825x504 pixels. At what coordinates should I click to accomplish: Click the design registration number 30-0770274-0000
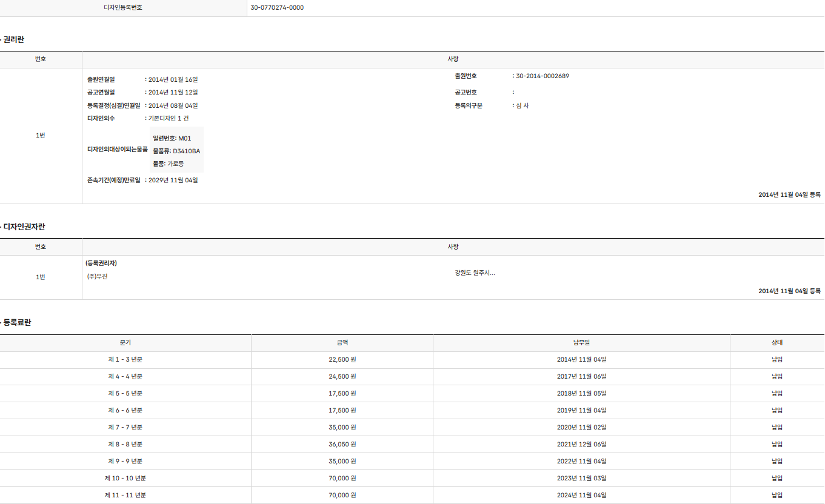point(277,8)
